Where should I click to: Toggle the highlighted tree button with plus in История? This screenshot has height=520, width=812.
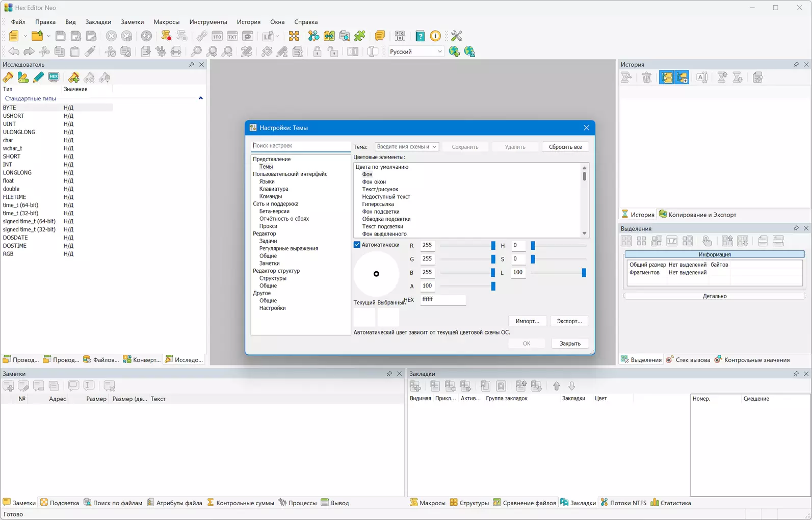(x=682, y=77)
